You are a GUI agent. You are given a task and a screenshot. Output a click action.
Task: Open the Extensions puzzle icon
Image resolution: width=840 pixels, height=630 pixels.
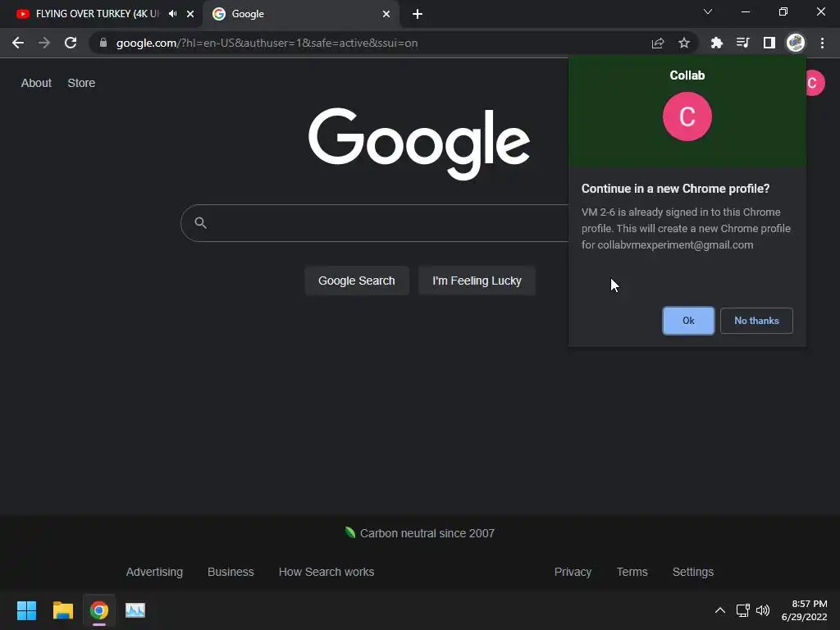[716, 43]
